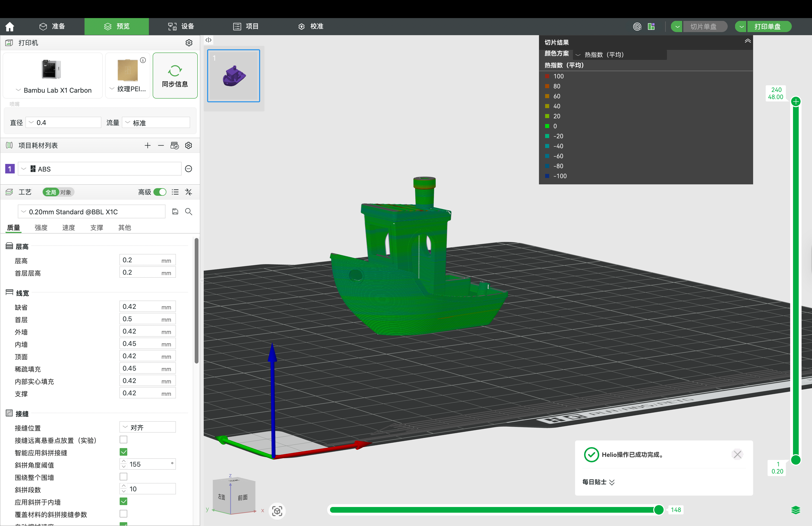
Task: Click the compare presets icon
Action: [x=189, y=192]
